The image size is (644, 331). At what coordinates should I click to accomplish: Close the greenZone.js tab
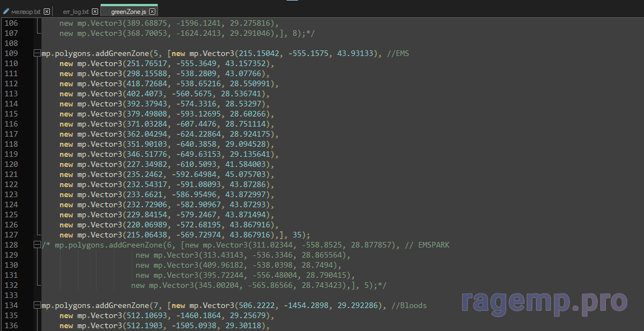pos(153,12)
